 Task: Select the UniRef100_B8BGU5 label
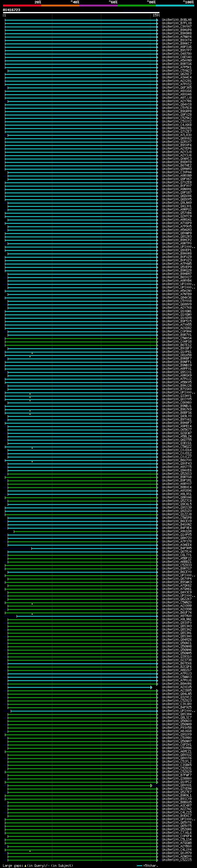point(177,802)
